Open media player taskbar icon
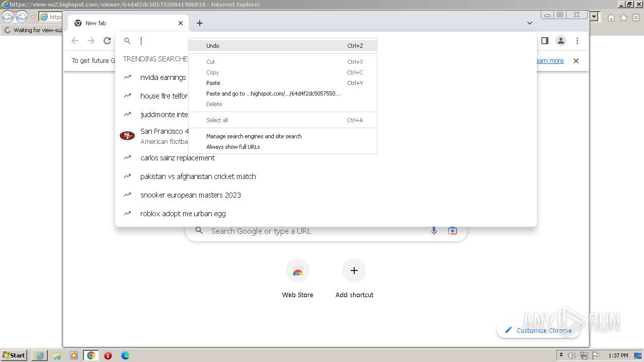Screen dimensions: 644x362 pyautogui.click(x=74, y=355)
